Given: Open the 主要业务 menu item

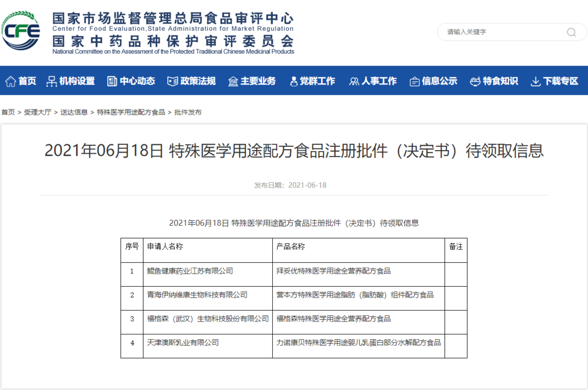Looking at the screenshot, I should 258,81.
